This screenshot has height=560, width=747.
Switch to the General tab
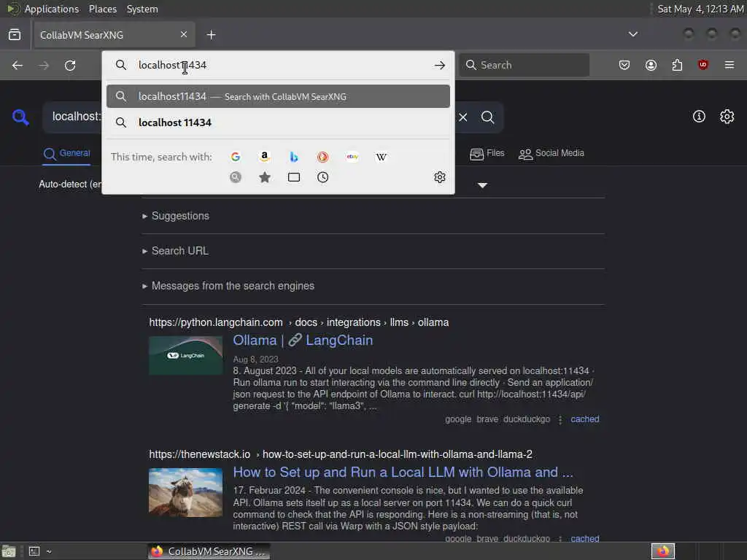click(x=66, y=153)
